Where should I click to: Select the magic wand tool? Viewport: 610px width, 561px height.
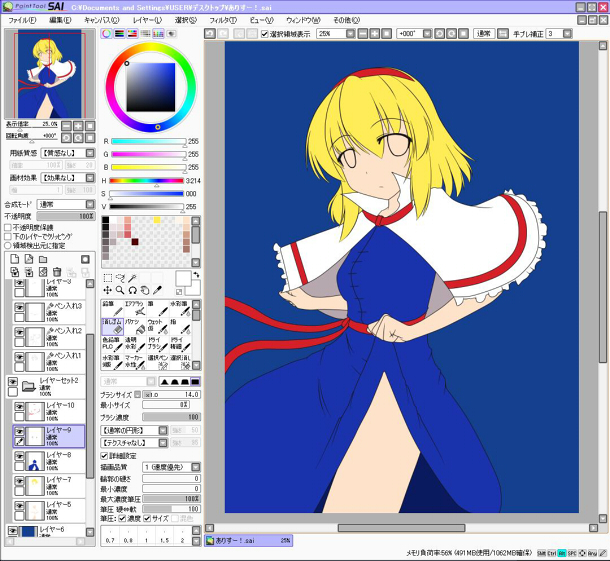133,278
